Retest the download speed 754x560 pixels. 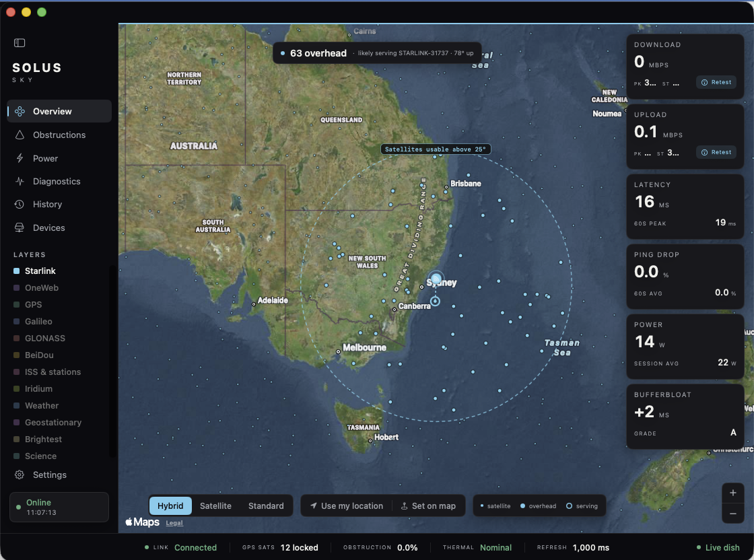(x=716, y=82)
